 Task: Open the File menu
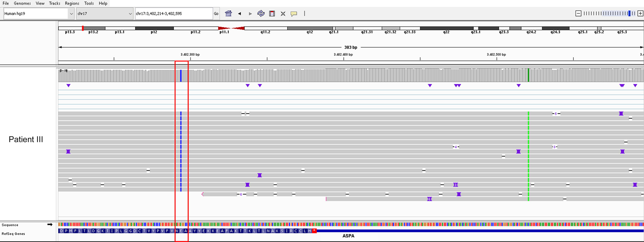pyautogui.click(x=5, y=3)
